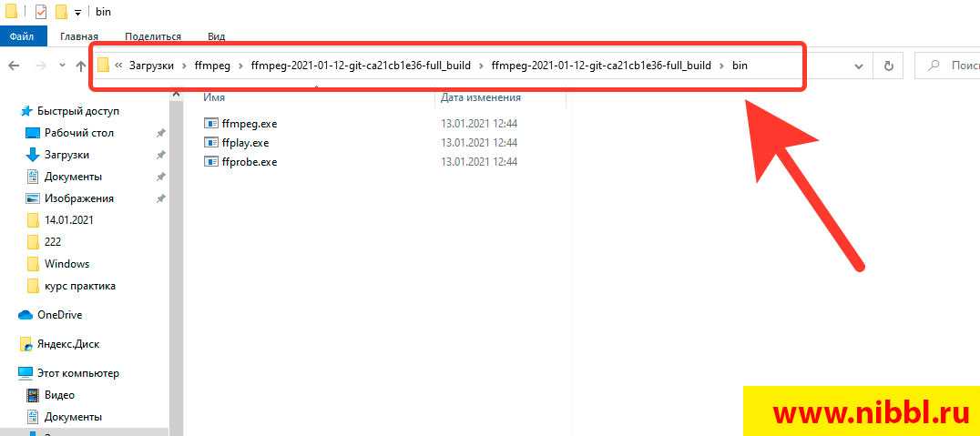Click the New folder quick access icon
The height and width of the screenshot is (436, 980).
pos(61,12)
